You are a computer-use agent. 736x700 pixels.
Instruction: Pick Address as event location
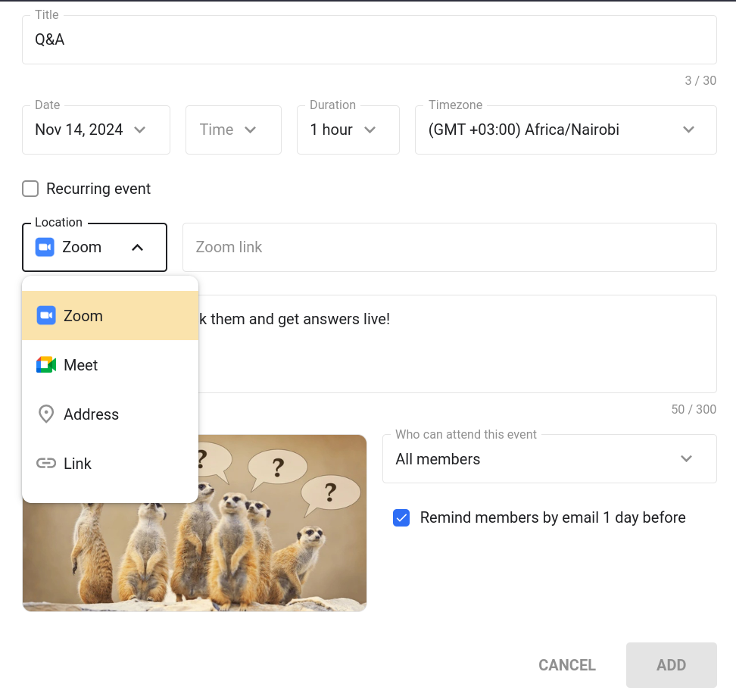pos(111,414)
